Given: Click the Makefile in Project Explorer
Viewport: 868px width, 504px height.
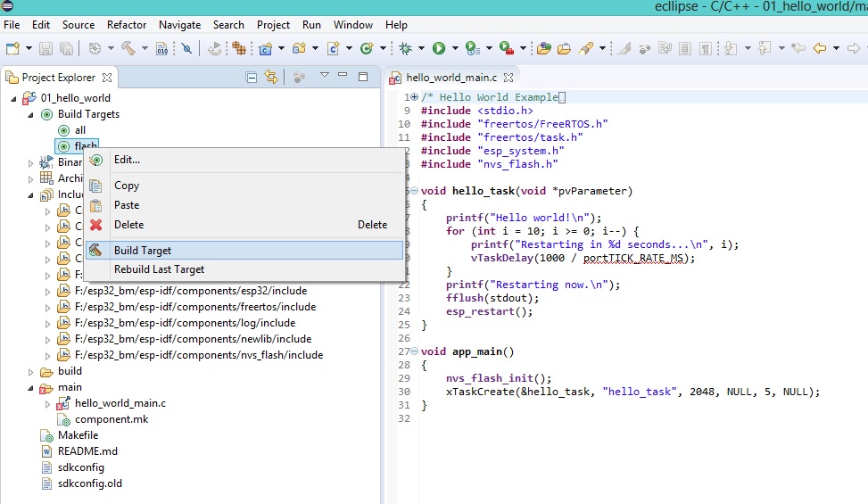Looking at the screenshot, I should coord(78,435).
